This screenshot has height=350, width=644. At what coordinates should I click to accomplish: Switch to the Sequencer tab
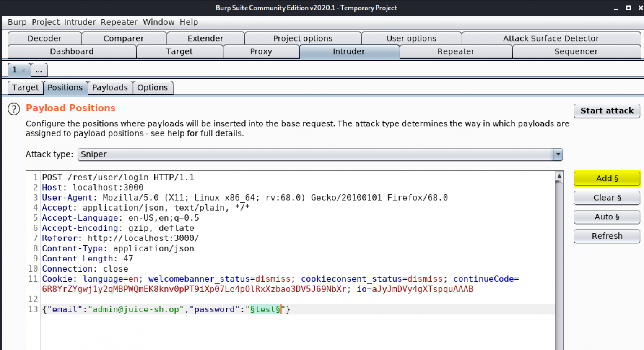point(576,51)
